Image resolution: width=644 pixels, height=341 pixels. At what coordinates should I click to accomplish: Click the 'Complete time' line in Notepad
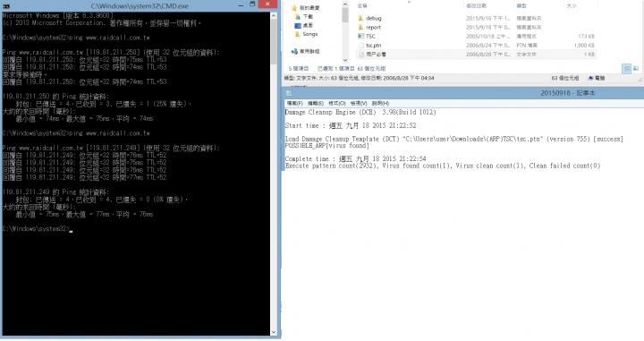tap(356, 158)
